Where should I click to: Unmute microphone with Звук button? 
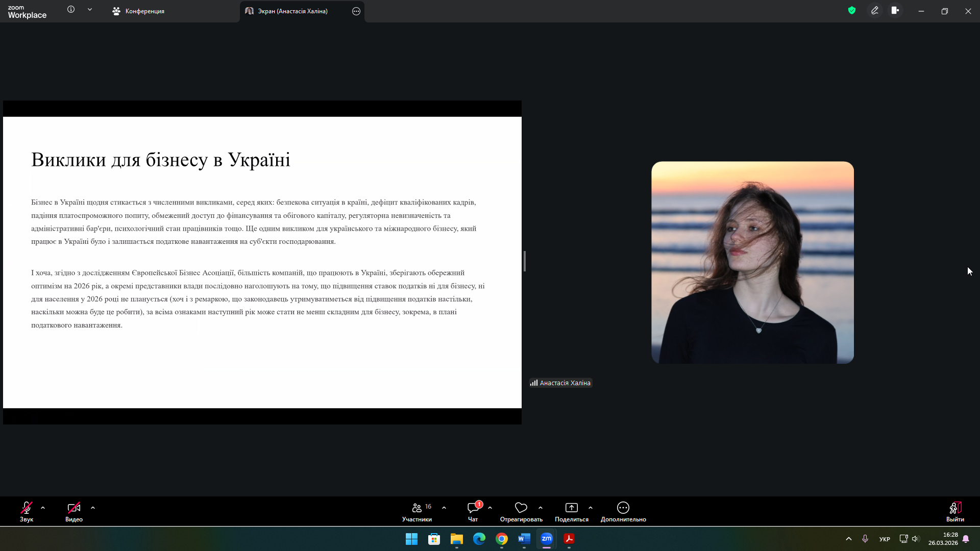[26, 511]
